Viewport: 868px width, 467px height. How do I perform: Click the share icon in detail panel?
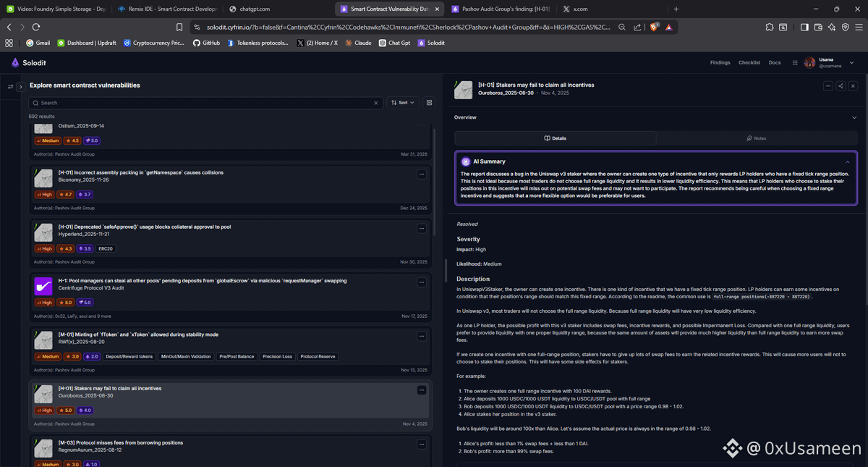841,86
